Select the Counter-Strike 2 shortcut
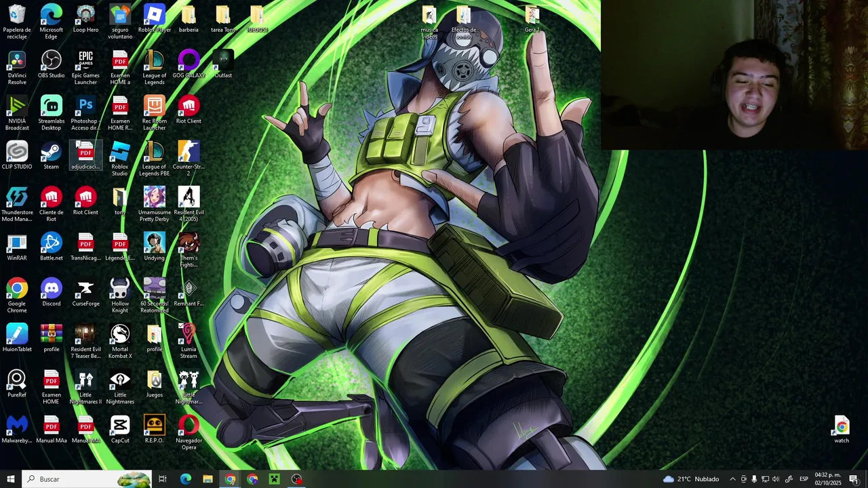The height and width of the screenshot is (488, 868). click(189, 159)
